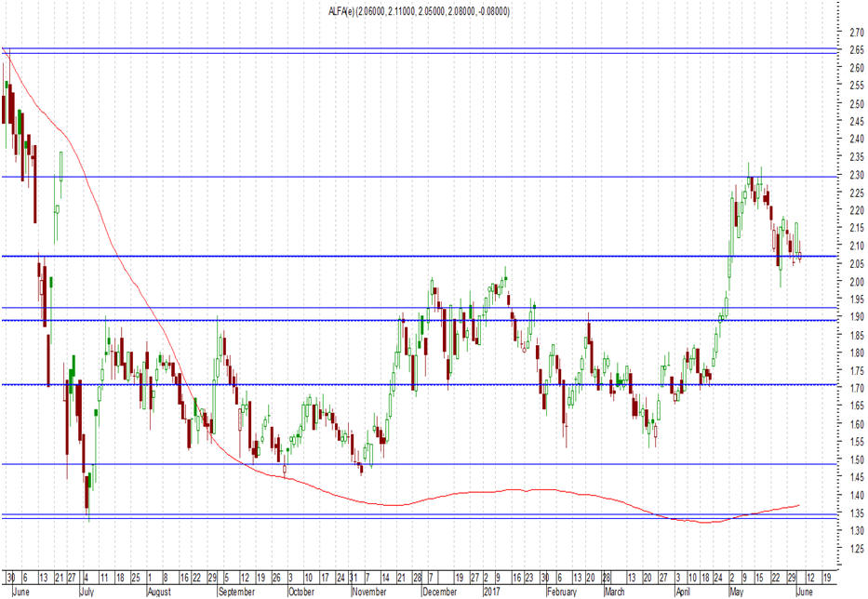
Task: Select the 1.80 price axis label
Action: click(x=857, y=353)
